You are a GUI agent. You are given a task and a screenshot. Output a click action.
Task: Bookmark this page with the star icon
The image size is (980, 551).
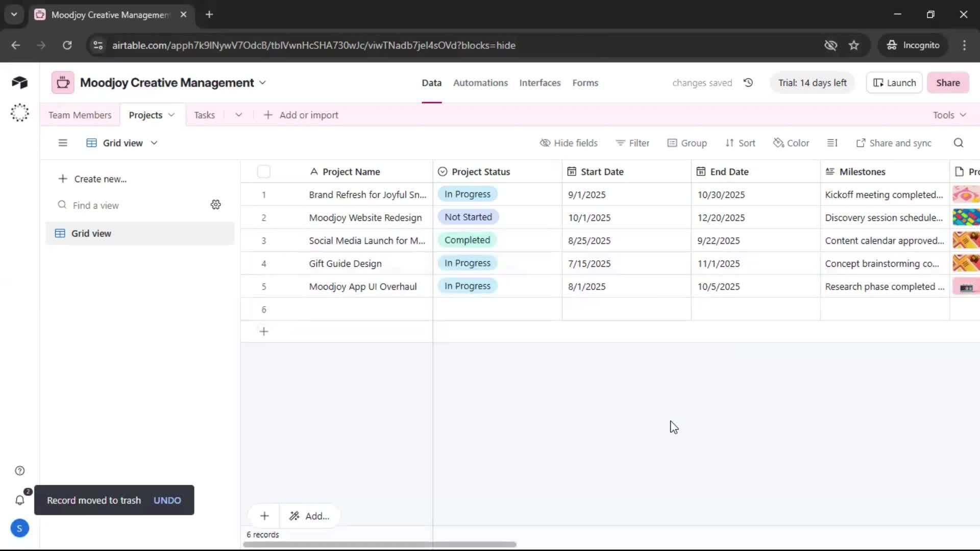tap(854, 45)
